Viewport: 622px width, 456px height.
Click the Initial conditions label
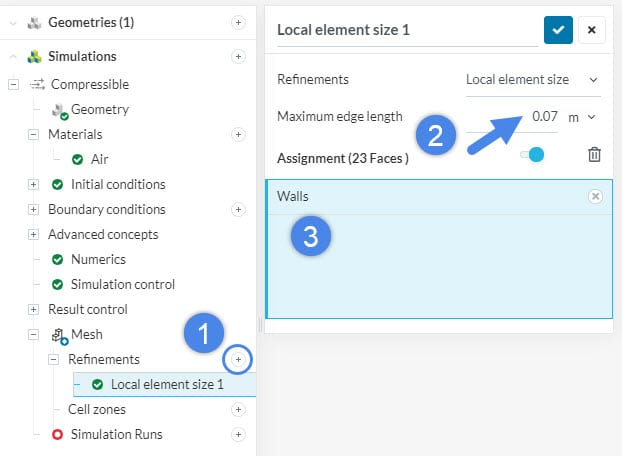118,185
